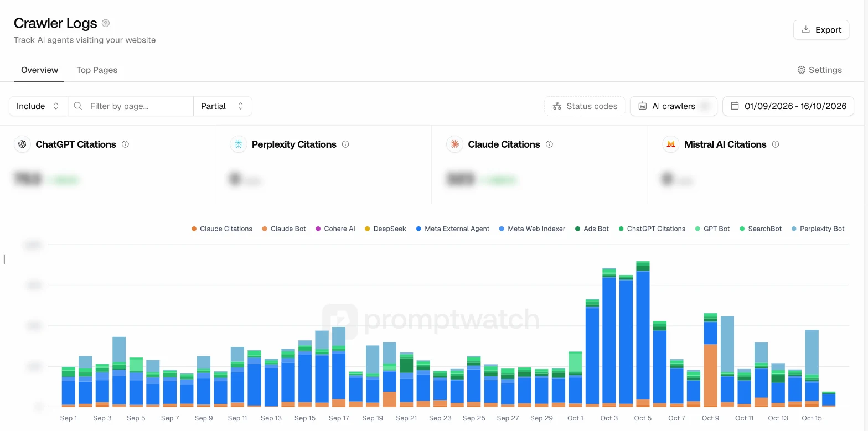The height and width of the screenshot is (431, 868).
Task: Click the Perplexity logo icon
Action: (238, 144)
